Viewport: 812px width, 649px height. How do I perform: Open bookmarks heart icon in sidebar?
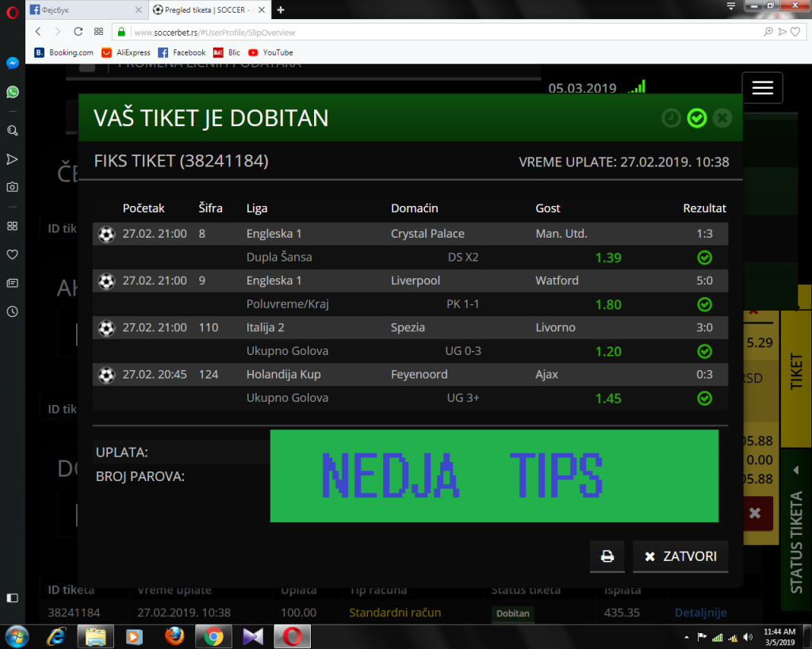click(13, 254)
